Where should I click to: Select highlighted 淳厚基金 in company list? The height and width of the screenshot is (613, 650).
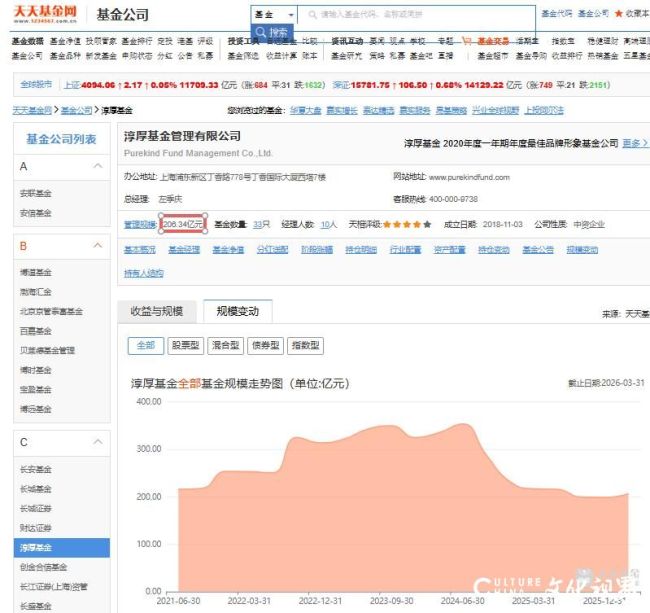coord(62,548)
